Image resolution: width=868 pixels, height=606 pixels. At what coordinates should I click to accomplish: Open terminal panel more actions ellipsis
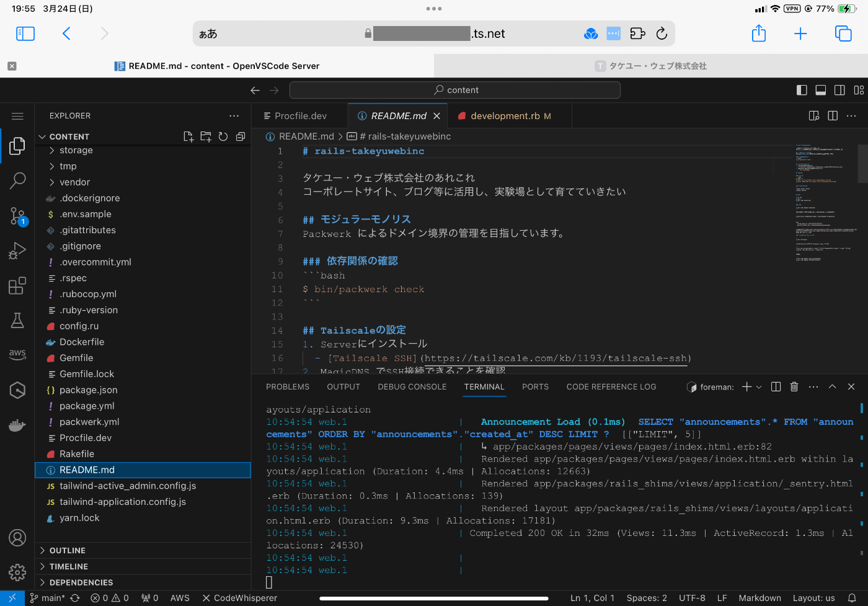[813, 386]
